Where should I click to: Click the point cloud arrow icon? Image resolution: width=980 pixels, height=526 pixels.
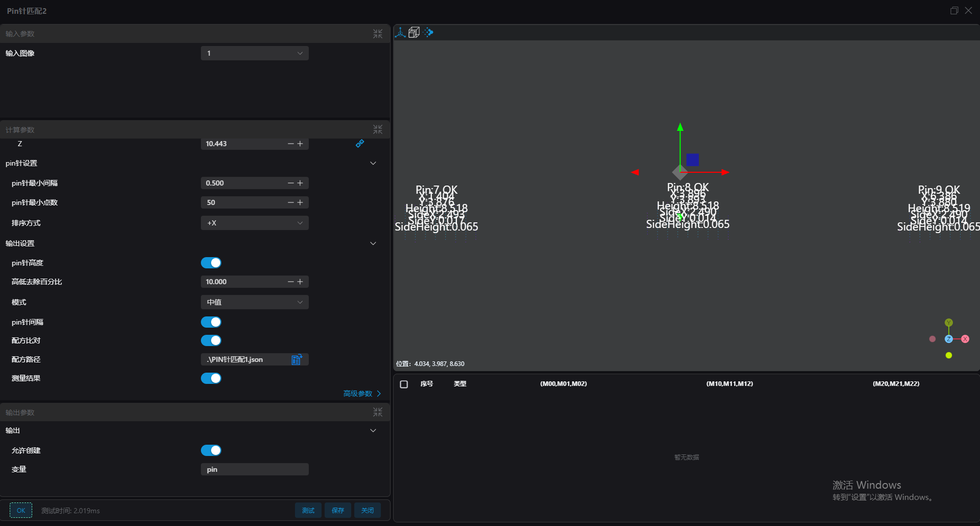click(428, 33)
